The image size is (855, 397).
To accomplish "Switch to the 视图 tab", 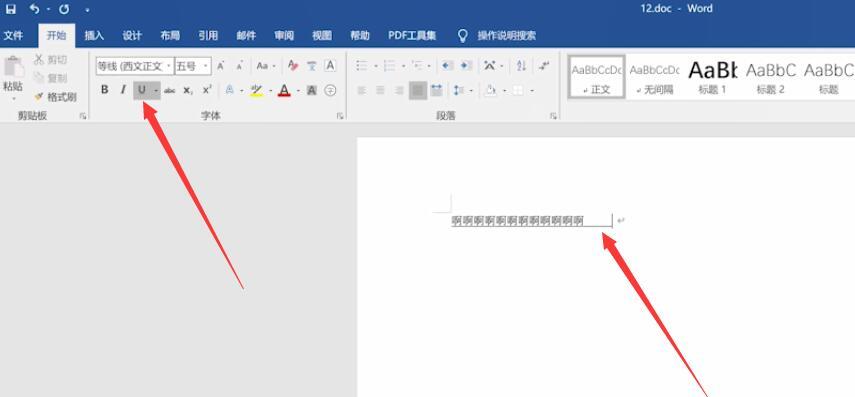I will coord(322,36).
